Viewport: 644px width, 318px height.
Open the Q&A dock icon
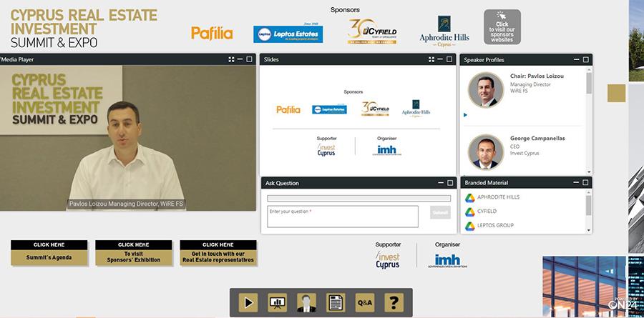tap(365, 302)
